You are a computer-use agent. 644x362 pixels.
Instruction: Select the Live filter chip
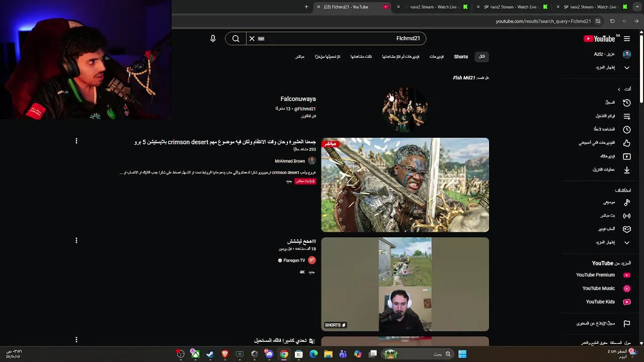300,57
